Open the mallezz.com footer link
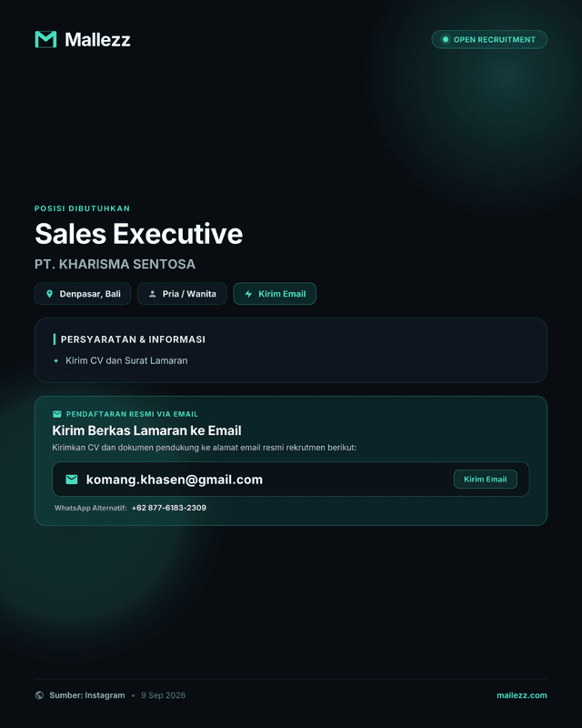The height and width of the screenshot is (728, 582). coord(522,695)
